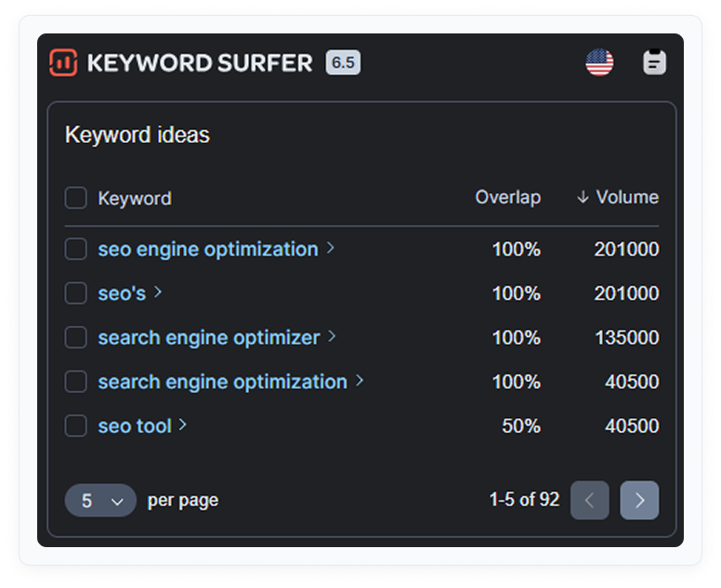The height and width of the screenshot is (588, 721).
Task: Open the search engine optimization keyword link
Action: tap(223, 382)
